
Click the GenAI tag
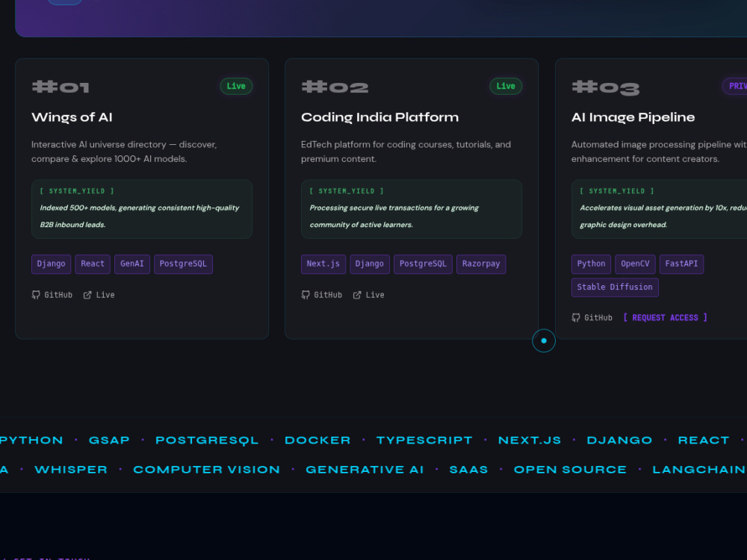132,264
